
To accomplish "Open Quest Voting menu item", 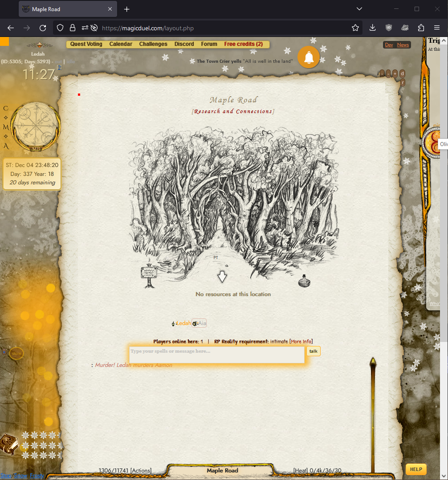I will pos(86,44).
